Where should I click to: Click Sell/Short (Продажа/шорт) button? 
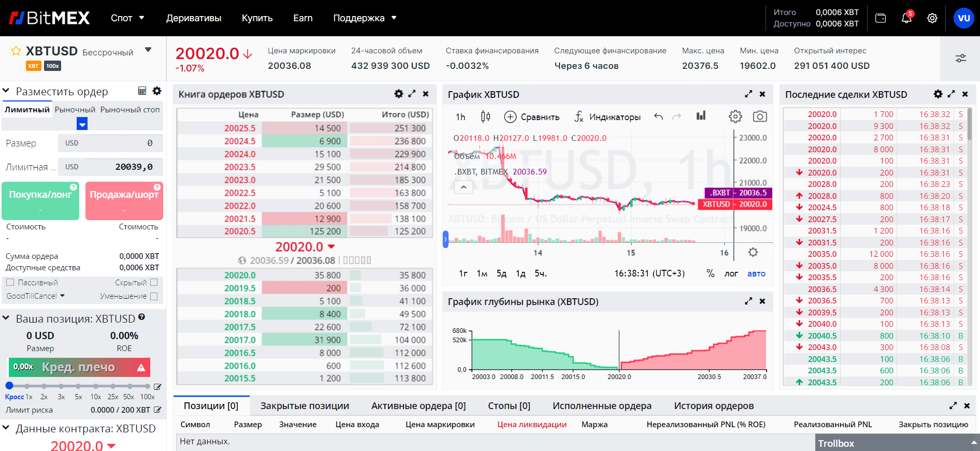(x=124, y=201)
